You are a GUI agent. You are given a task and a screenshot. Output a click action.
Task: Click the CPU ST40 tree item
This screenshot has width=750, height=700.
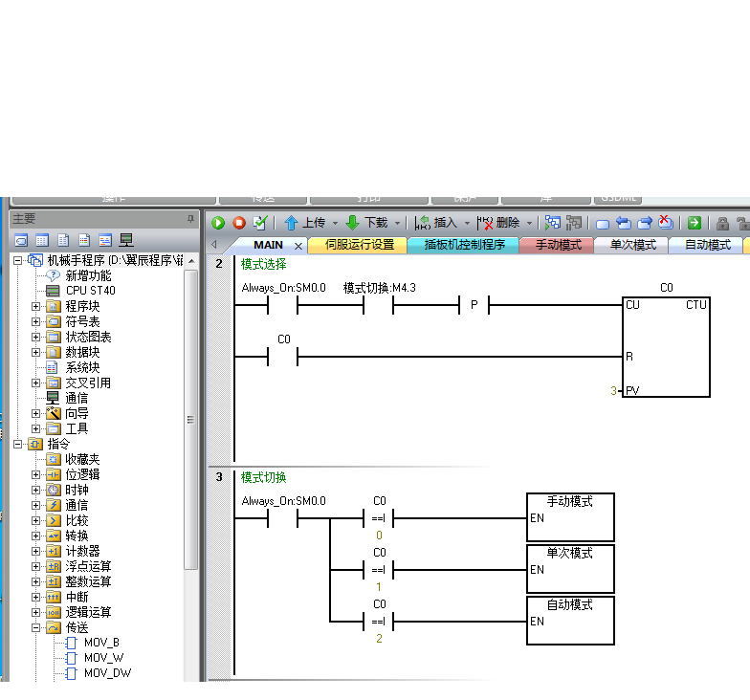90,291
